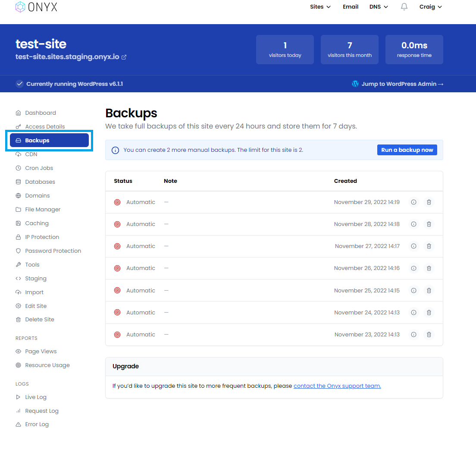Click contact the Onyx support team link
Viewport: 476px width, 449px height.
337,386
